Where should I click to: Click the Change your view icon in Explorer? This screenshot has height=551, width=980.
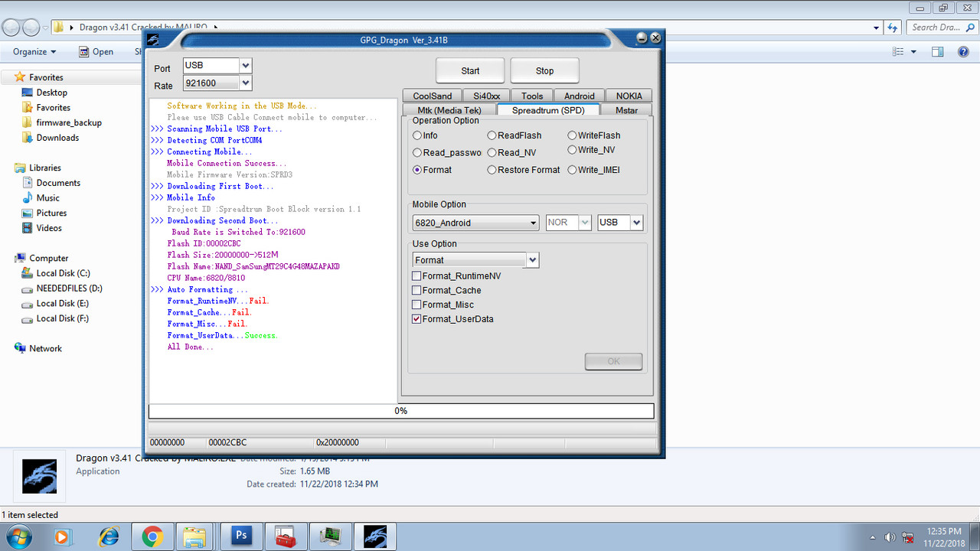(x=899, y=52)
